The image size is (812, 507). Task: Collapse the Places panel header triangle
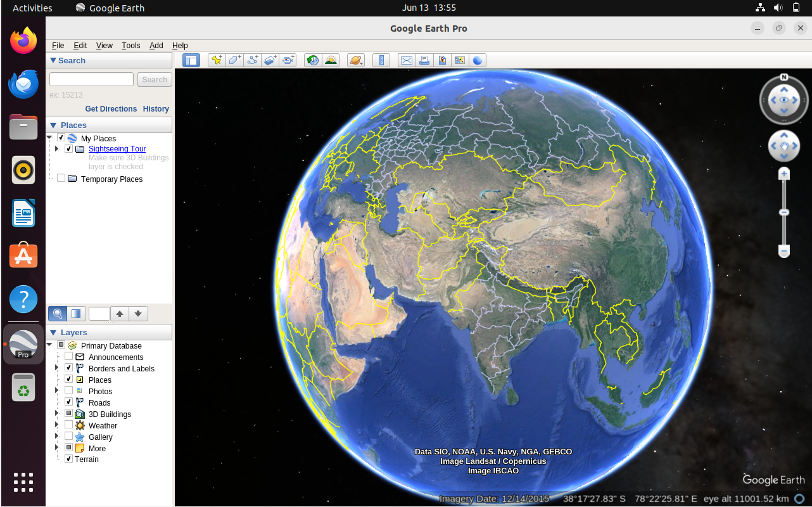[x=53, y=125]
